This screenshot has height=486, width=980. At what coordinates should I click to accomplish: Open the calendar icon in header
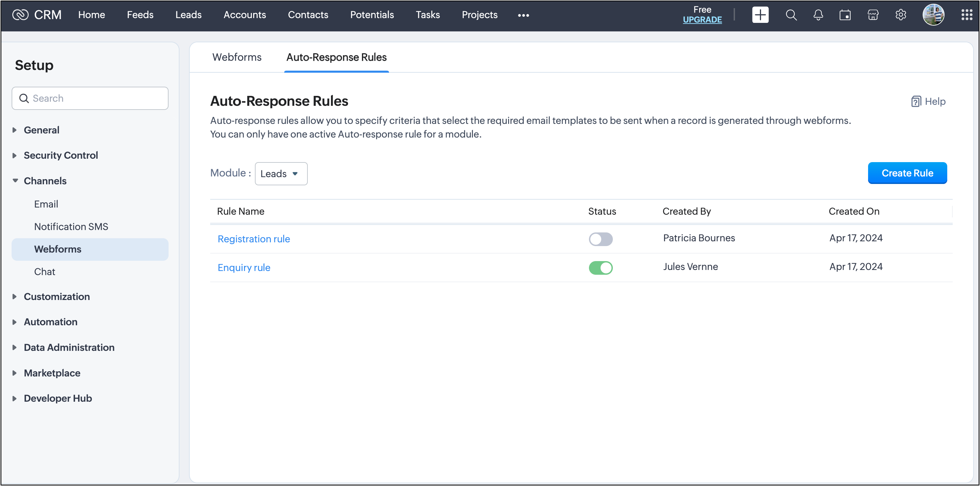[845, 15]
